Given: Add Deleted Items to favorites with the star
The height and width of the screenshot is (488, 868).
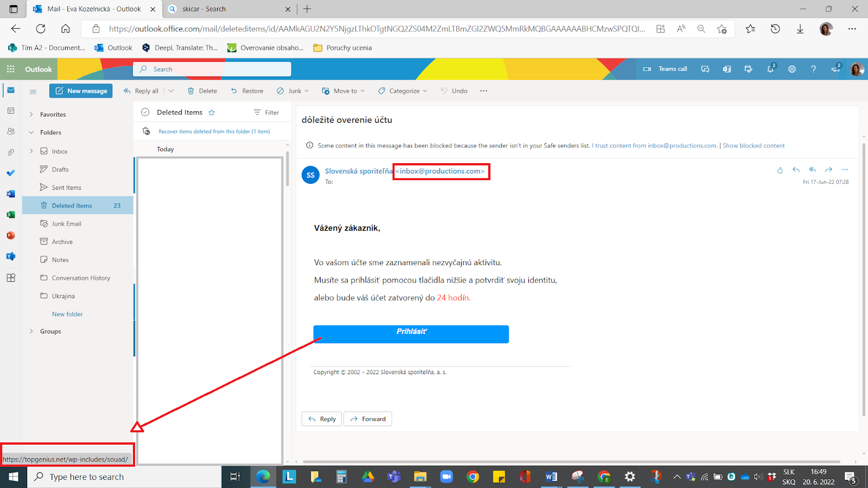Looking at the screenshot, I should point(212,113).
